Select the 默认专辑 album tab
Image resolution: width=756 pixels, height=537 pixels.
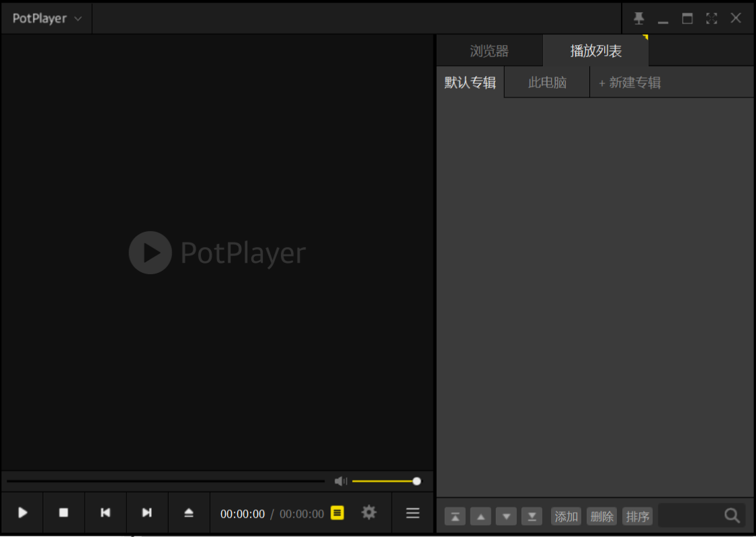pos(470,83)
